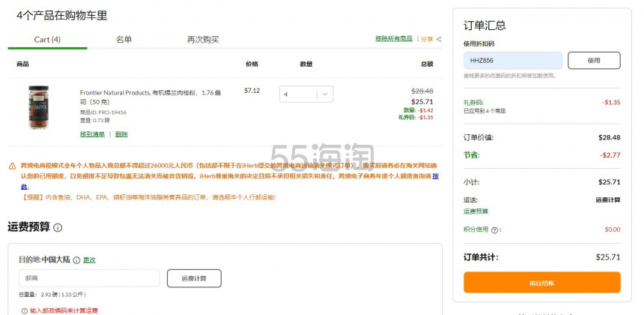Click 移到清单 under the product

[92, 134]
